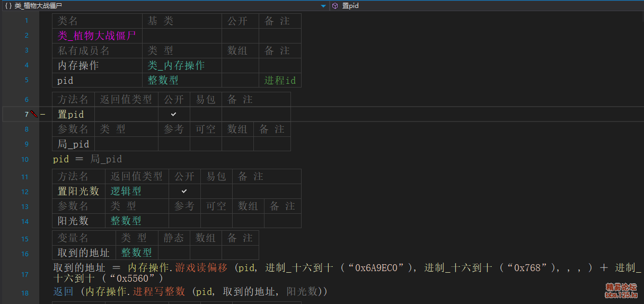Screen dimensions: 644x304
Task: Click method name 置pid in table
Action: pyautogui.click(x=70, y=114)
